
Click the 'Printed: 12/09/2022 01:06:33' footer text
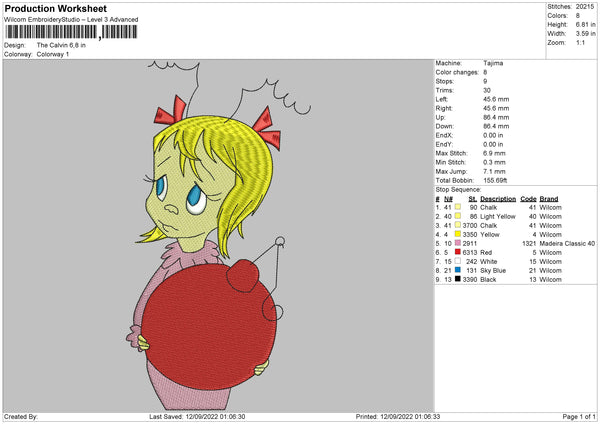tap(398, 416)
